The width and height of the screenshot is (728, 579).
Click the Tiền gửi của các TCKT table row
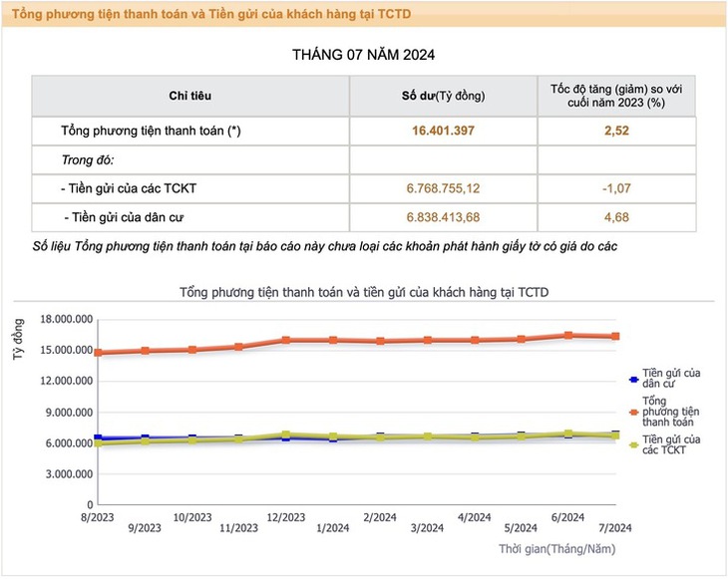pyautogui.click(x=364, y=188)
